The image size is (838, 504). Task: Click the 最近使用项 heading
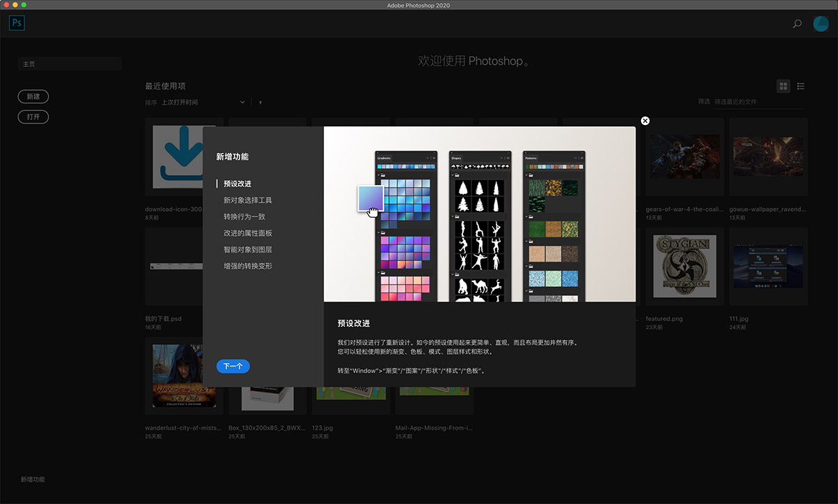click(166, 86)
